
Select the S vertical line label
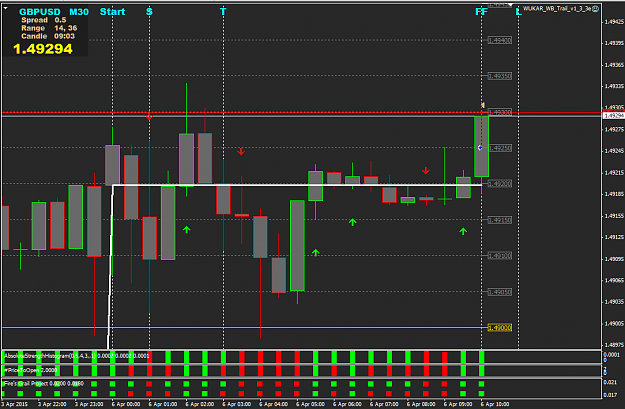click(149, 12)
